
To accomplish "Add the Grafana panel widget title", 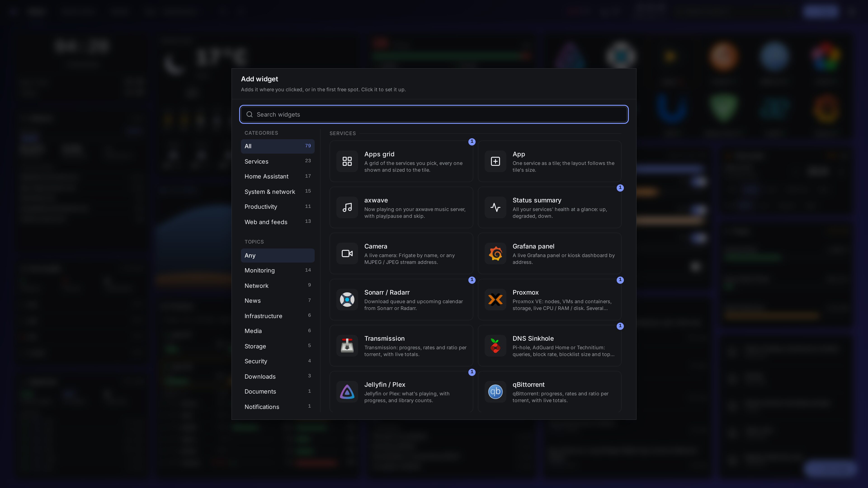I will pos(533,246).
